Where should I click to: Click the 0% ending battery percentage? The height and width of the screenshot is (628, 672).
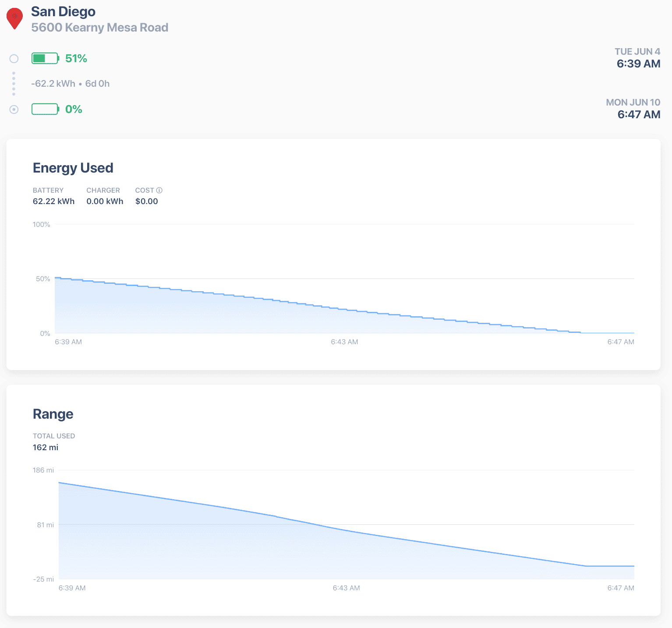coord(74,109)
